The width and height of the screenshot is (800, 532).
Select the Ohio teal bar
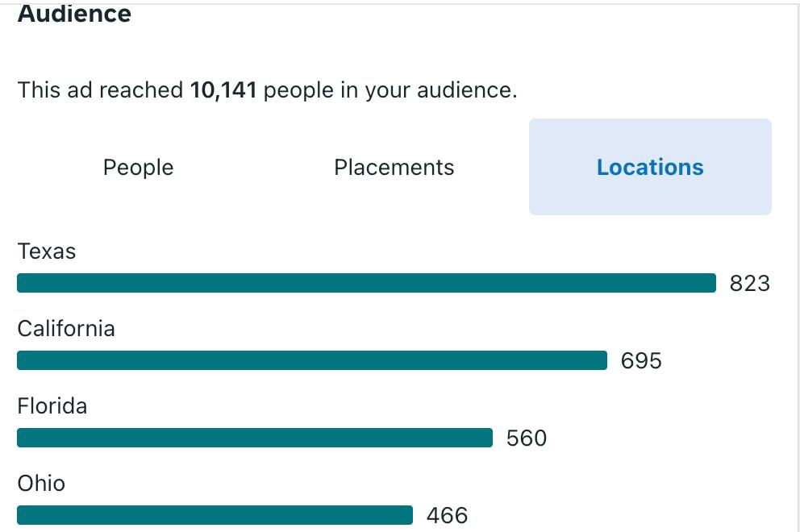click(215, 515)
